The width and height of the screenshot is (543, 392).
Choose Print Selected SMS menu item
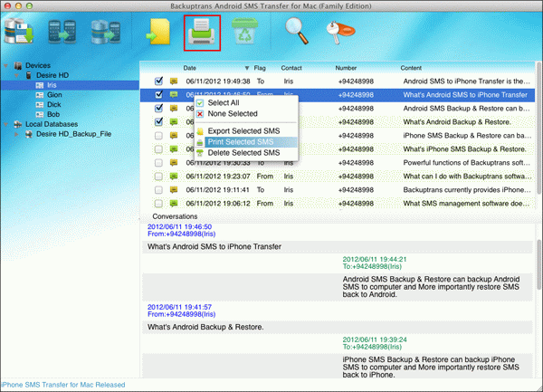[x=246, y=142]
